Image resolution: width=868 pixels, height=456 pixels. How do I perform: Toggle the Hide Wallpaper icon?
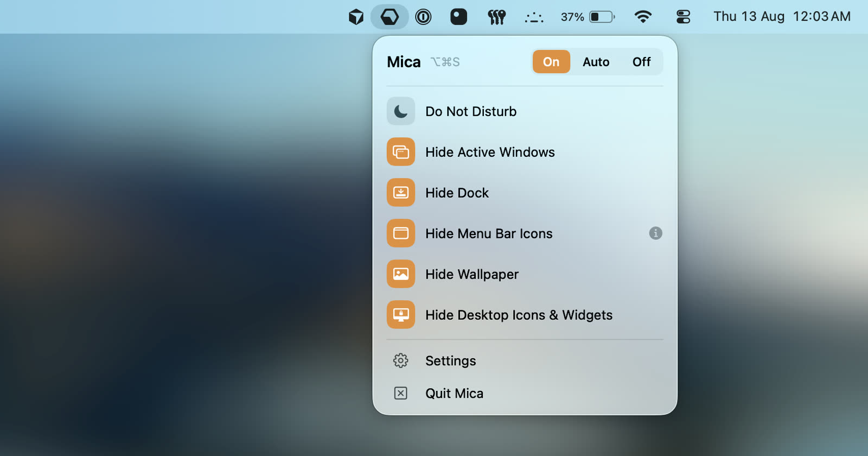(401, 274)
